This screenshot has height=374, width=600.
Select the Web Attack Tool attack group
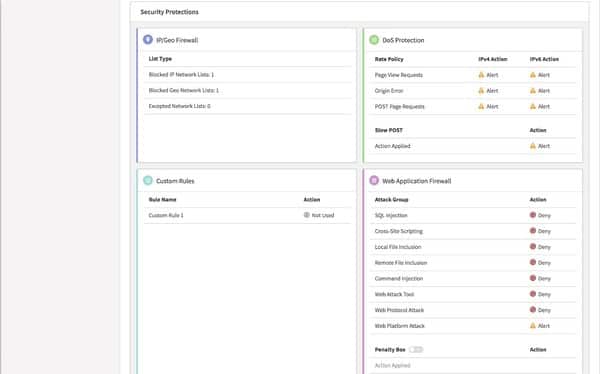[394, 294]
